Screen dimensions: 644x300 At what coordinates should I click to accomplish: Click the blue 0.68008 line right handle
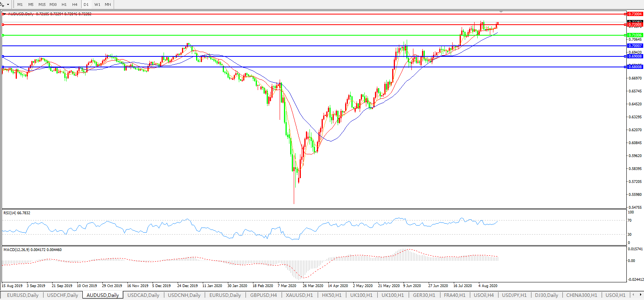click(625, 67)
